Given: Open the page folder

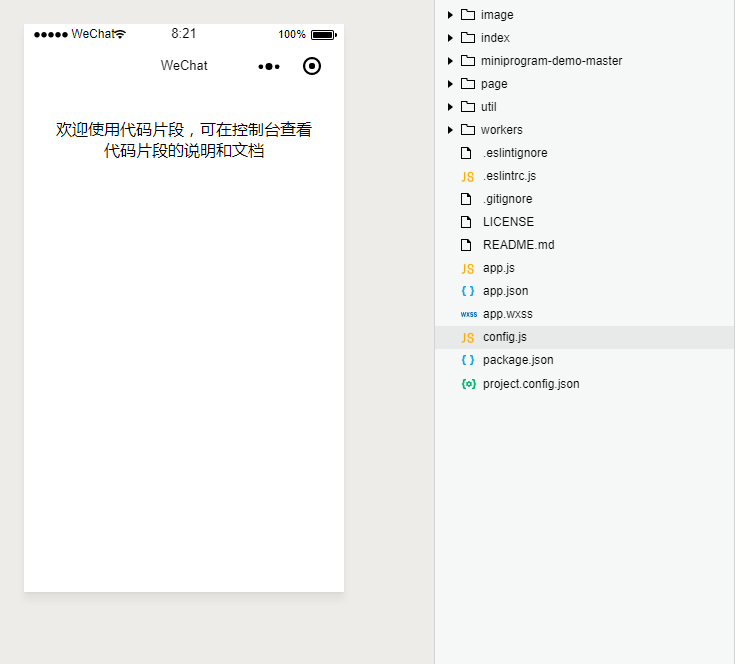Looking at the screenshot, I should coord(585,84).
